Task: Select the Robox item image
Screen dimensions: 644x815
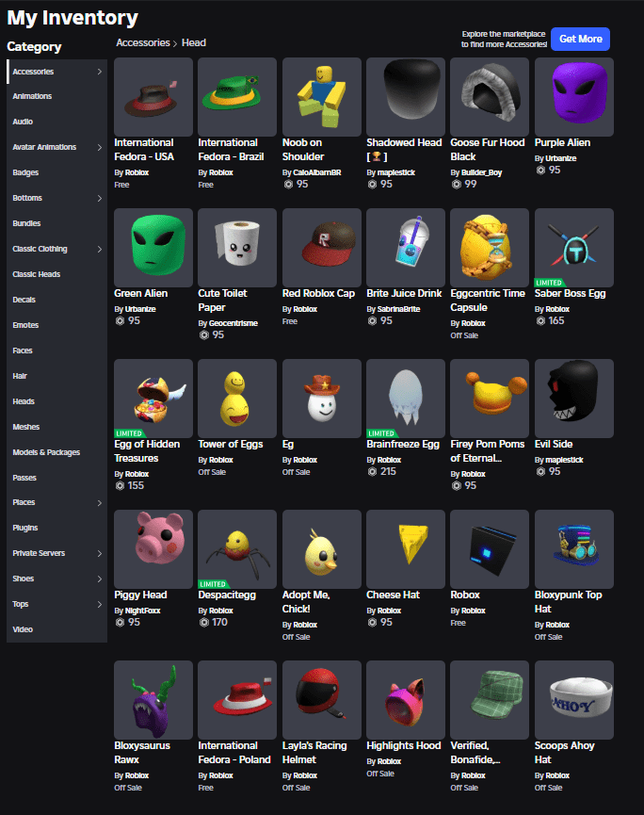Action: click(x=490, y=549)
